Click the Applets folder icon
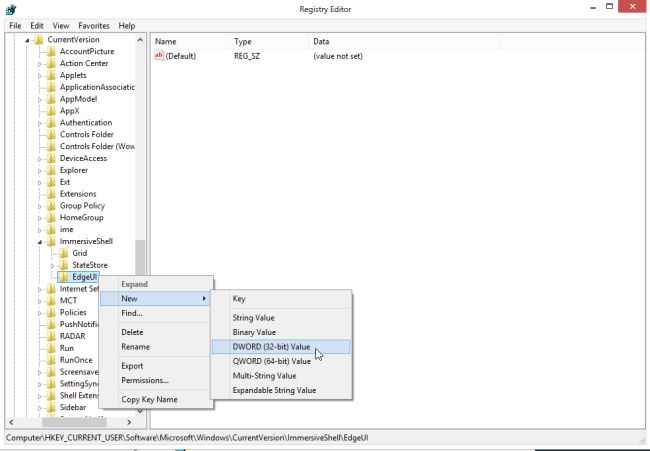Screen dimensions: 650x451 coord(51,75)
